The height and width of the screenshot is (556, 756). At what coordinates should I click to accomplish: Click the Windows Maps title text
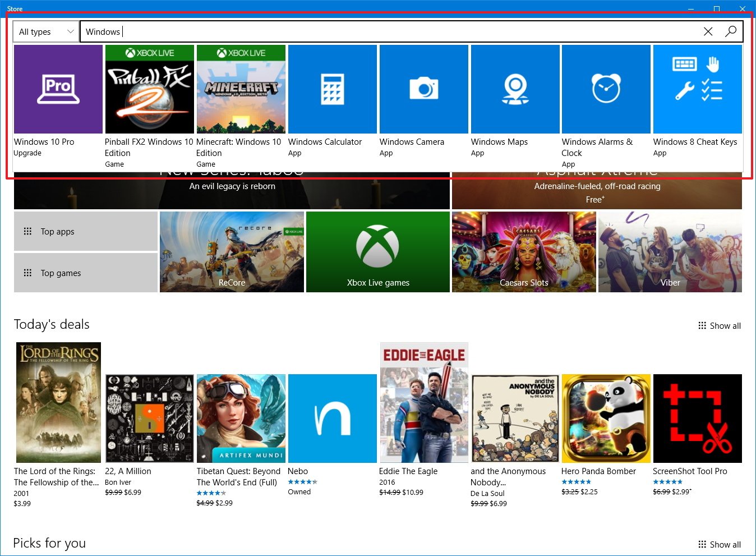click(500, 142)
